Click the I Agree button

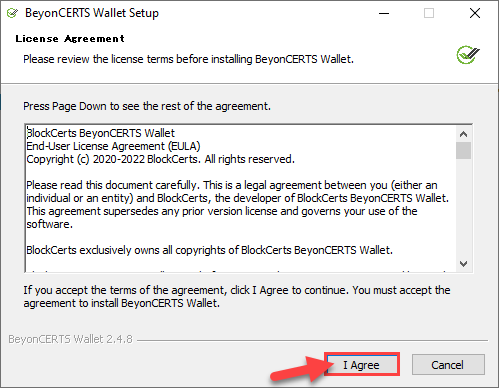pos(362,365)
